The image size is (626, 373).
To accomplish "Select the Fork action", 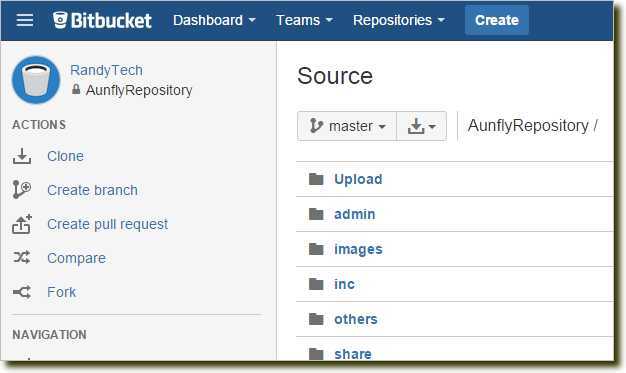I will pyautogui.click(x=61, y=292).
